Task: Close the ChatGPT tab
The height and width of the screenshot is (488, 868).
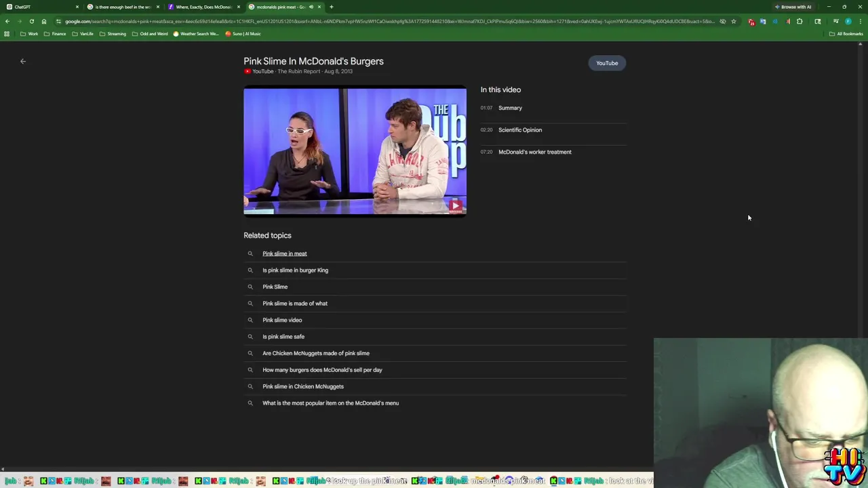Action: 77,7
